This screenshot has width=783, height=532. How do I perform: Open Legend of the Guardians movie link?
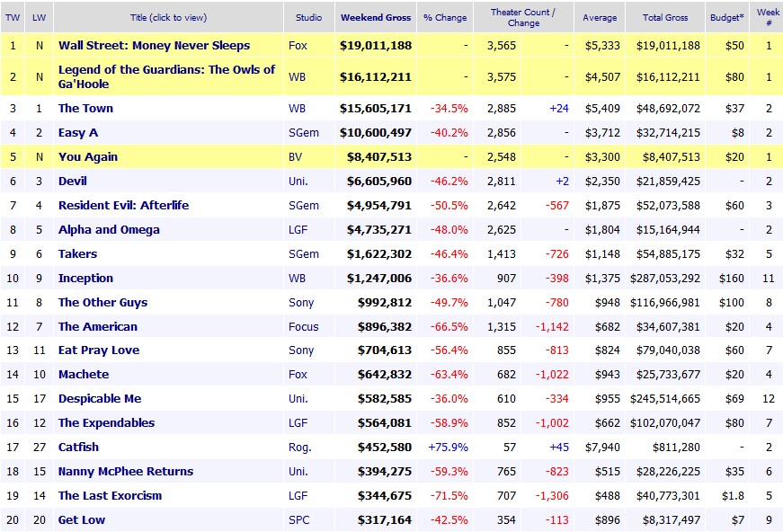[167, 77]
